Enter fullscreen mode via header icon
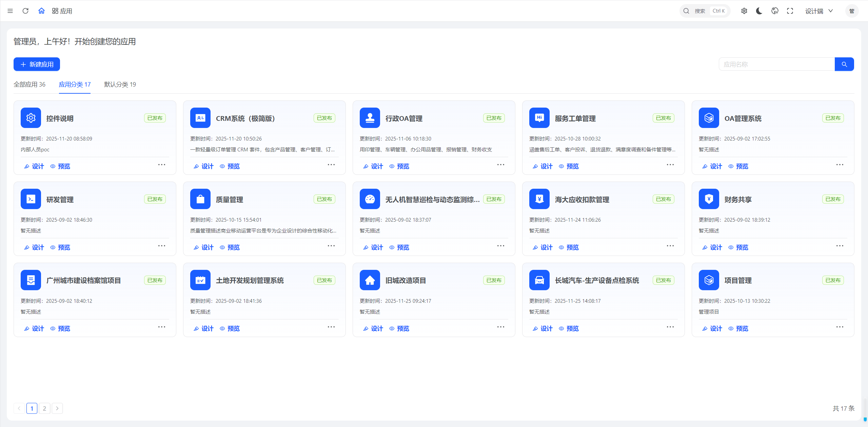The height and width of the screenshot is (427, 868). [x=790, y=11]
